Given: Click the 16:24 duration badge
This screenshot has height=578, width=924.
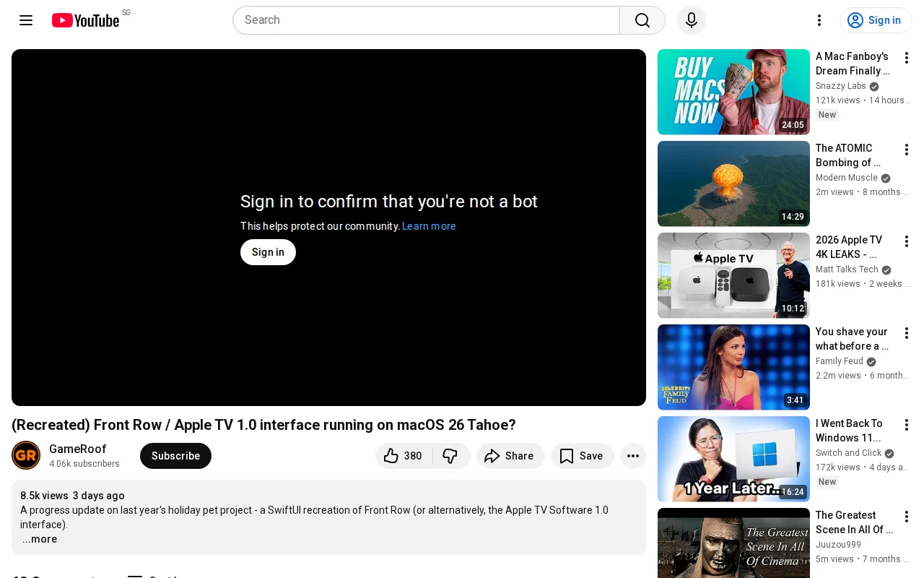Looking at the screenshot, I should click(x=793, y=492).
